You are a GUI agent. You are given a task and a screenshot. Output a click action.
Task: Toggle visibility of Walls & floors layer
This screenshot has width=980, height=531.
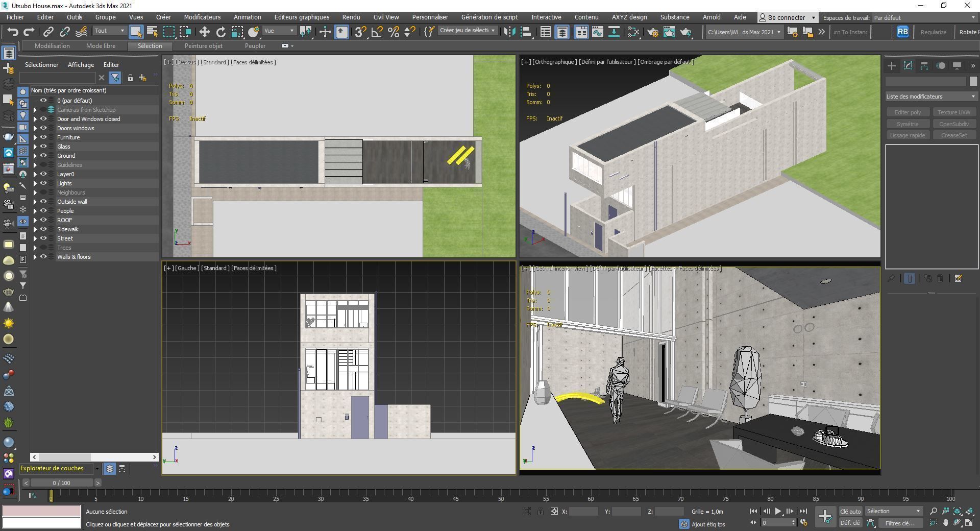(x=43, y=257)
